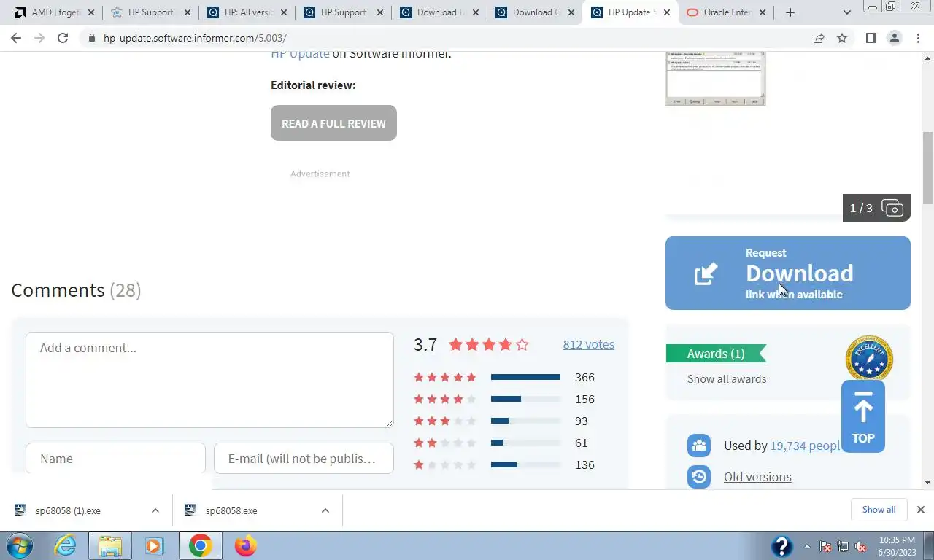Close the HP Update tab
This screenshot has height=560, width=934.
tap(666, 12)
